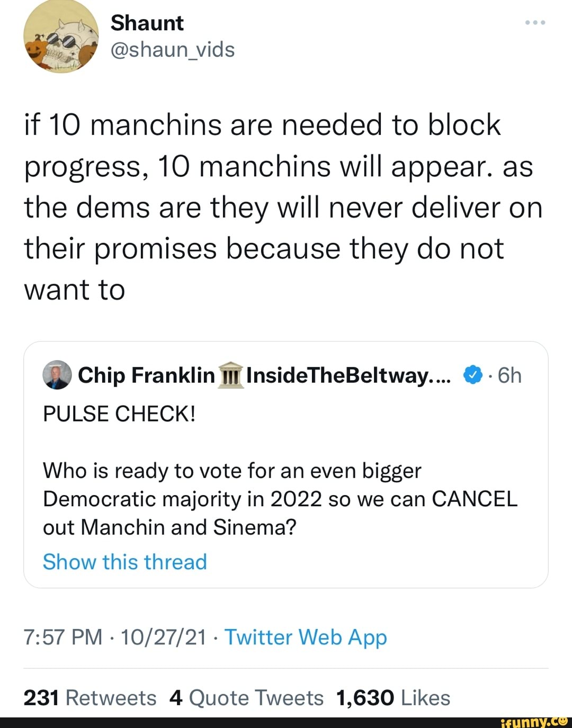Open Shaunt's profile picture avatar
The image size is (572, 728).
61,37
